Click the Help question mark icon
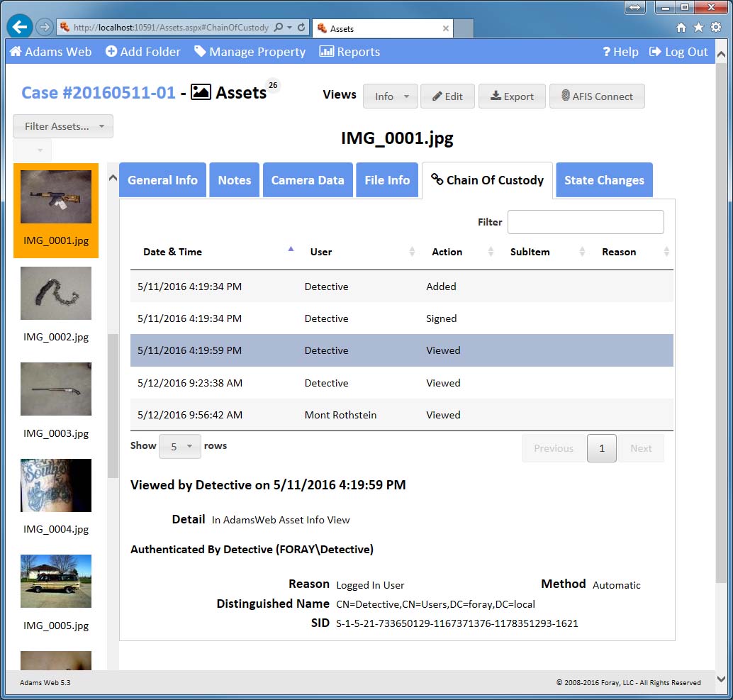Image resolution: width=733 pixels, height=700 pixels. (607, 52)
